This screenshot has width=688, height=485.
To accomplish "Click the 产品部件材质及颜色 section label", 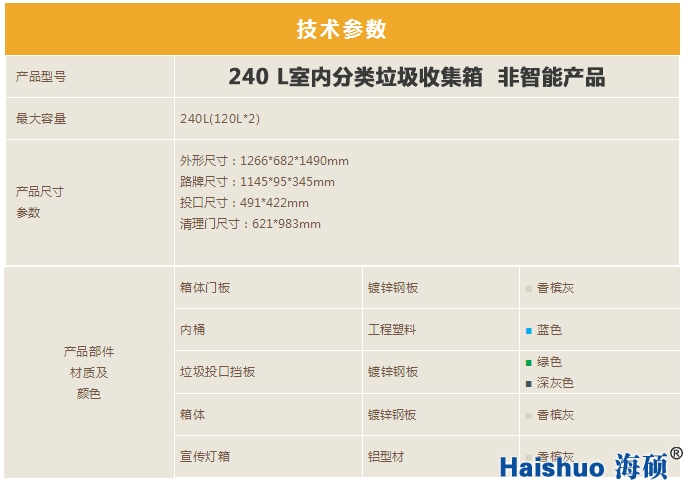I will click(89, 372).
